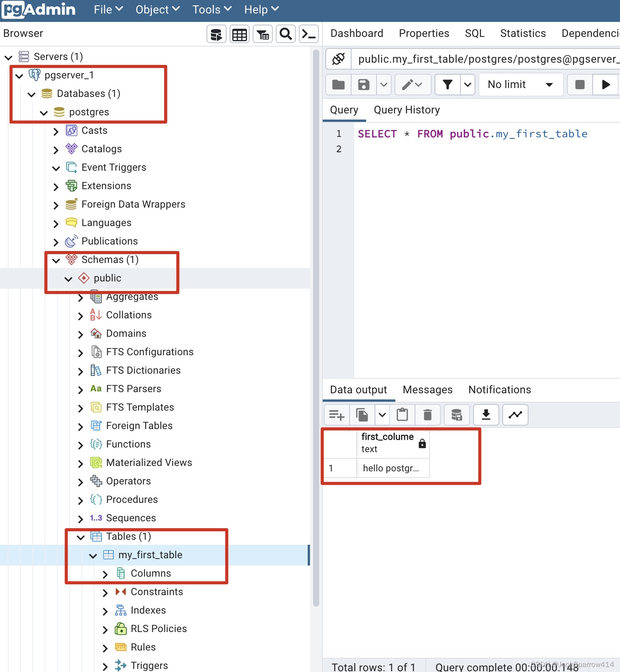Switch to the Query History tab
Viewport: 620px width, 672px height.
[407, 110]
